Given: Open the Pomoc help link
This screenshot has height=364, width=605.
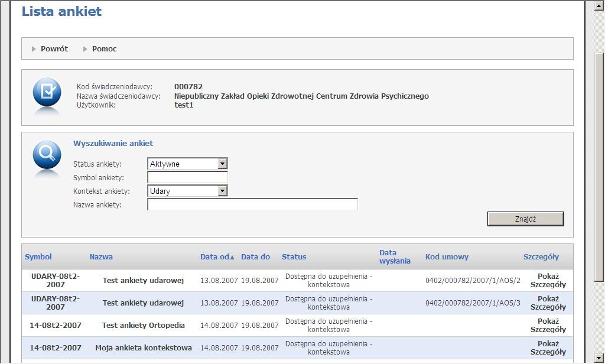Looking at the screenshot, I should tap(104, 48).
